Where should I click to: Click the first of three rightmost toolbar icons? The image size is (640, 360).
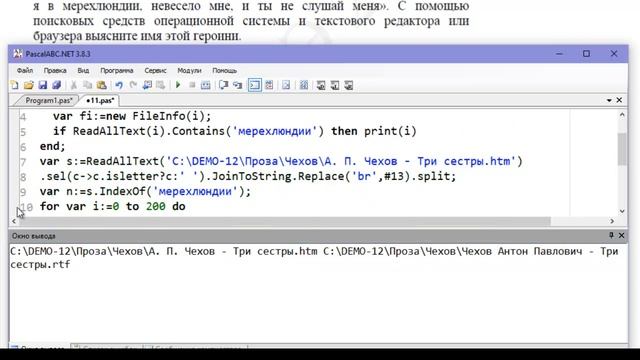(x=321, y=85)
